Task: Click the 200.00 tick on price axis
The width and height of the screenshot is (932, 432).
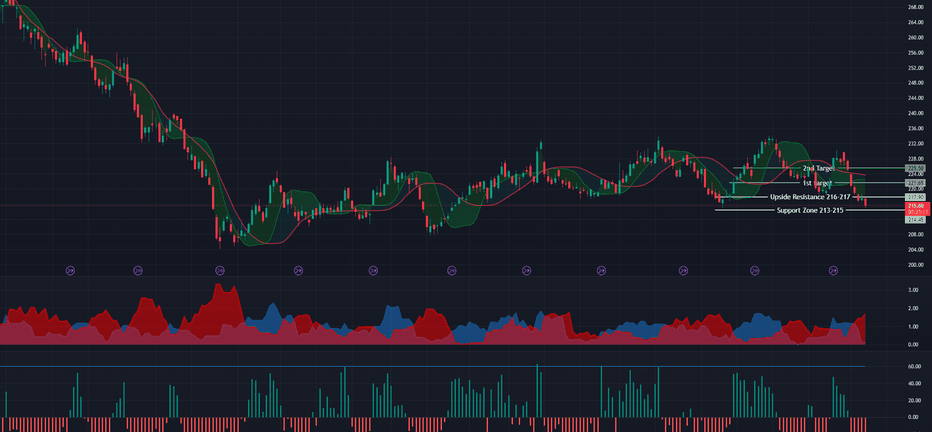Action: [x=914, y=265]
